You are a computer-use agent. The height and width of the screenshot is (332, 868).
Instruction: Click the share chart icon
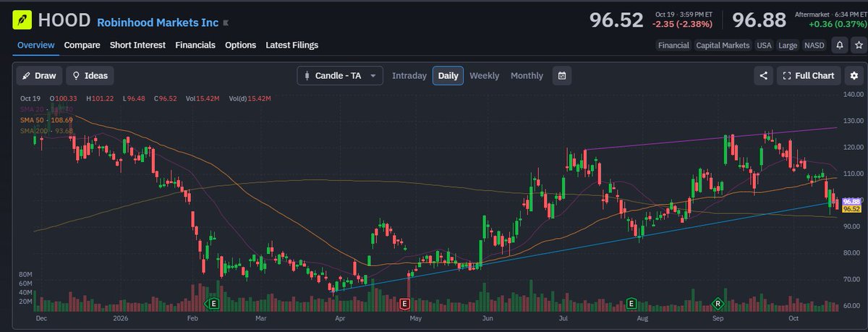[x=763, y=75]
